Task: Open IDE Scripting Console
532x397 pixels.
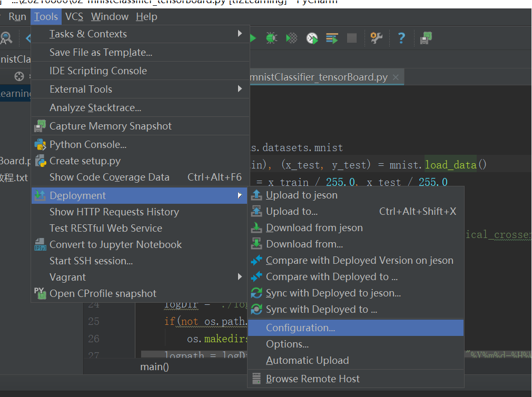Action: click(140, 71)
